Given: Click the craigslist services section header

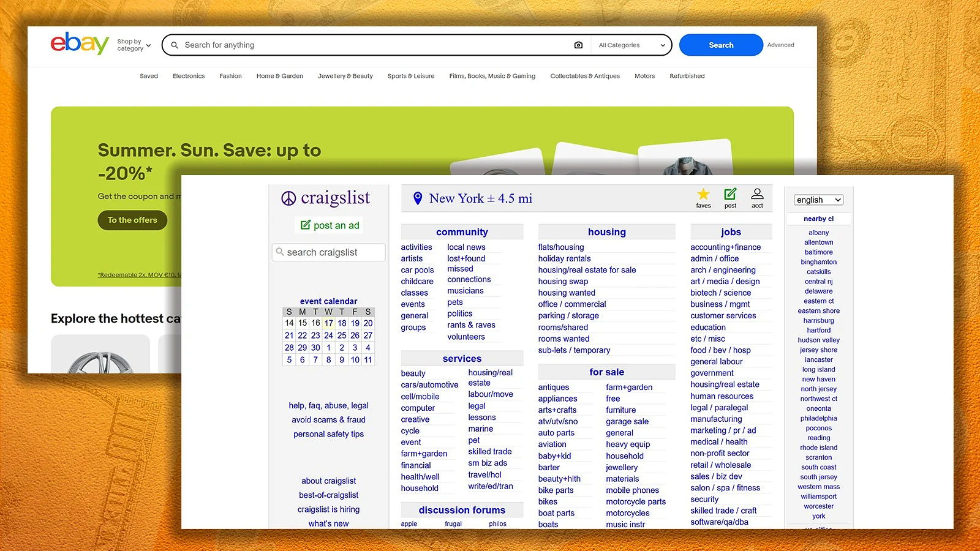Looking at the screenshot, I should click(462, 359).
